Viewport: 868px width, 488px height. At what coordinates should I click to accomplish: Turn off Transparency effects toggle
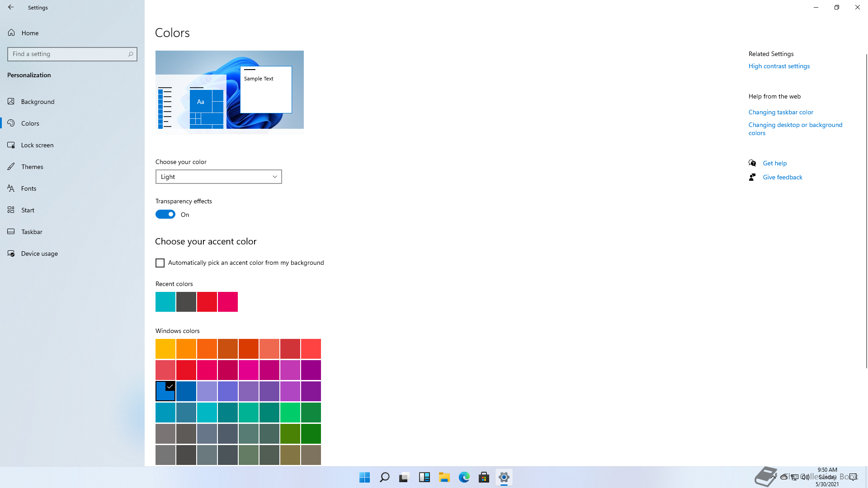tap(165, 215)
